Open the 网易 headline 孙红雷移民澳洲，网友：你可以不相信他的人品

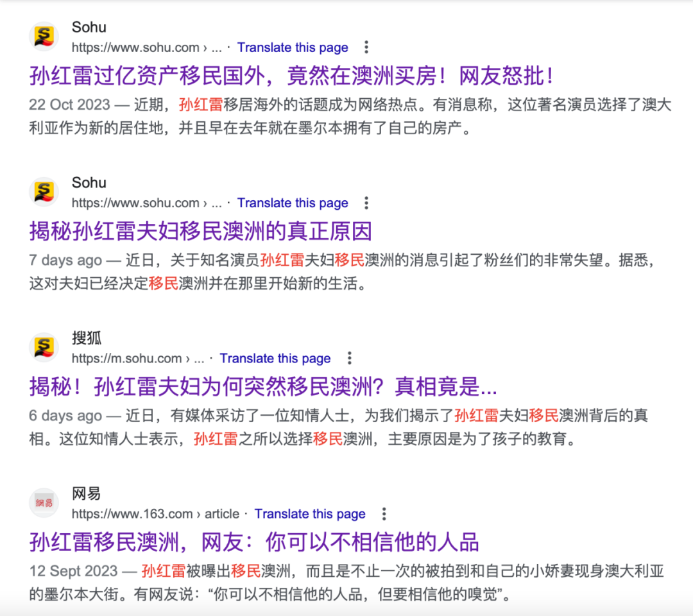point(254,542)
